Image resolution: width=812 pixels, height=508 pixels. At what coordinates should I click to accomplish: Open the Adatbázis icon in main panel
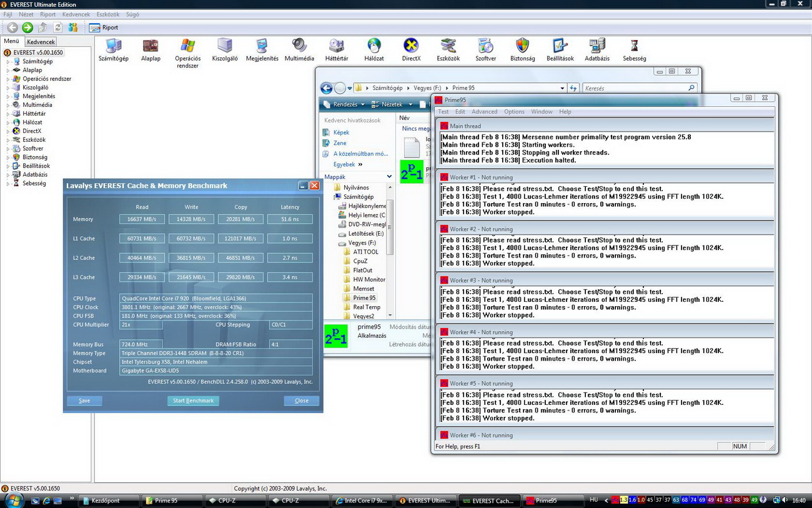597,50
